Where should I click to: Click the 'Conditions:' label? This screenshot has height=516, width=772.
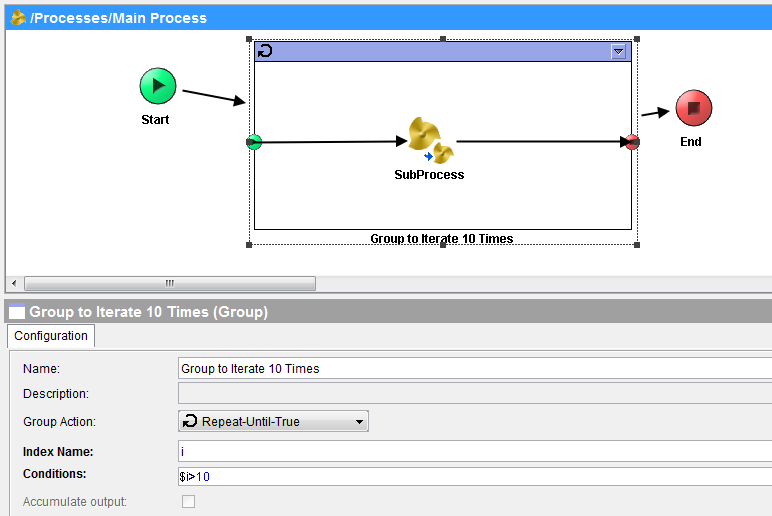pos(55,474)
